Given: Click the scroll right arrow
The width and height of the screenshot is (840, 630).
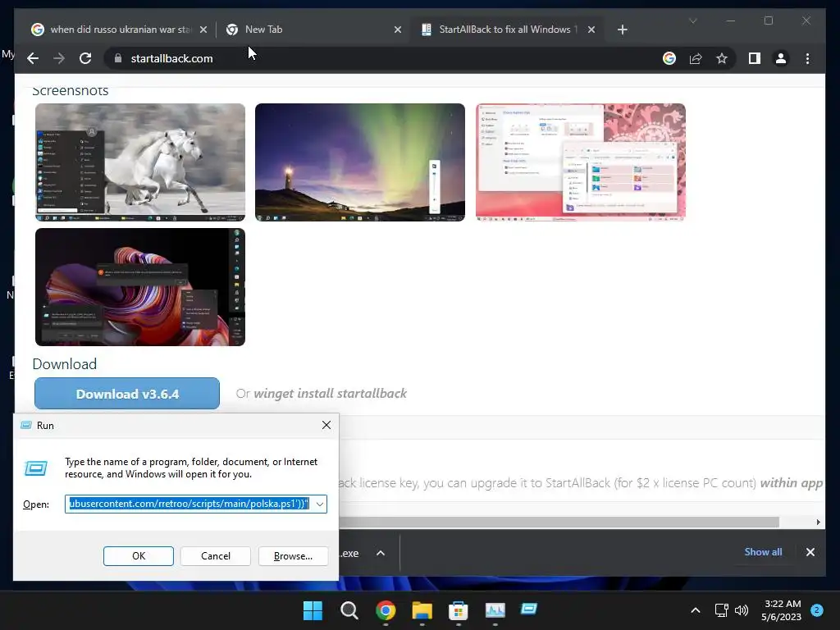Looking at the screenshot, I should click(x=818, y=522).
